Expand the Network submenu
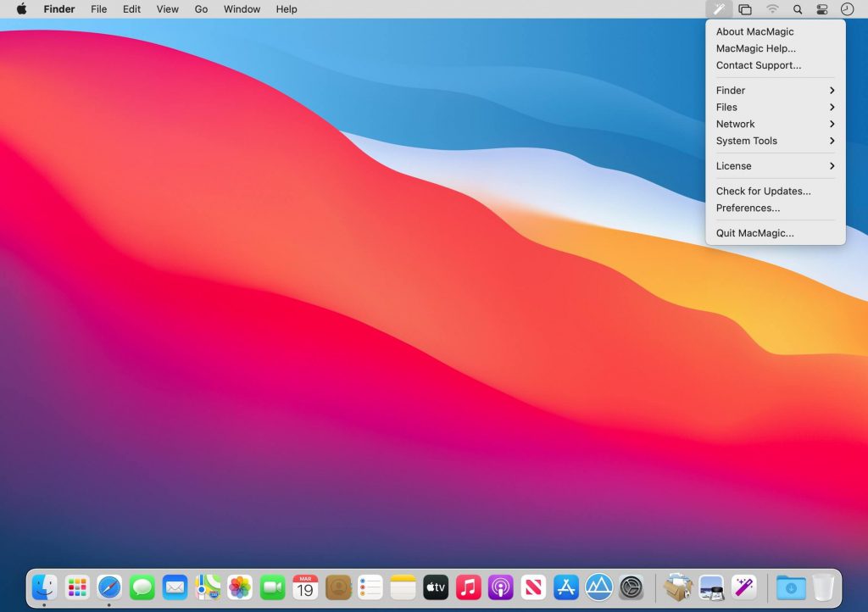868x612 pixels. click(735, 124)
